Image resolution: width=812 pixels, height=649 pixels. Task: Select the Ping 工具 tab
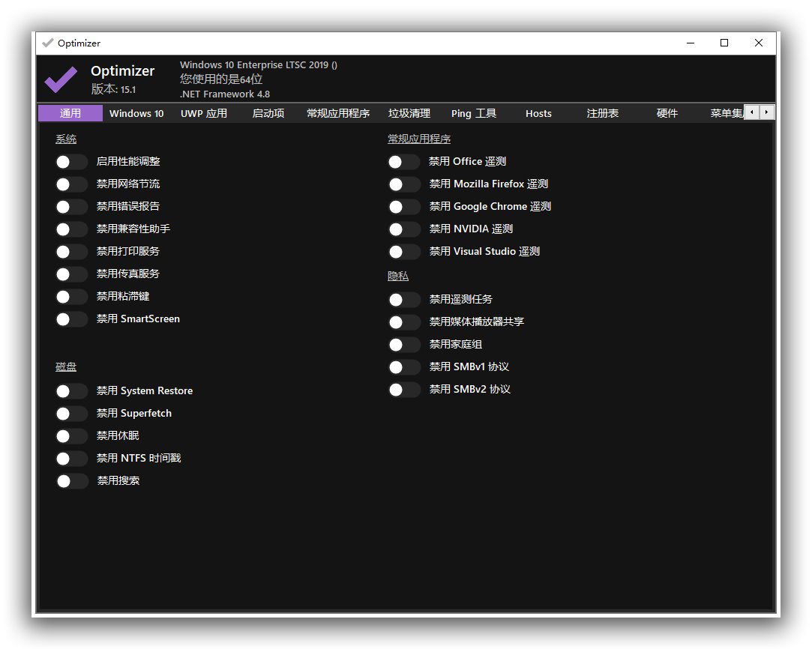(474, 113)
